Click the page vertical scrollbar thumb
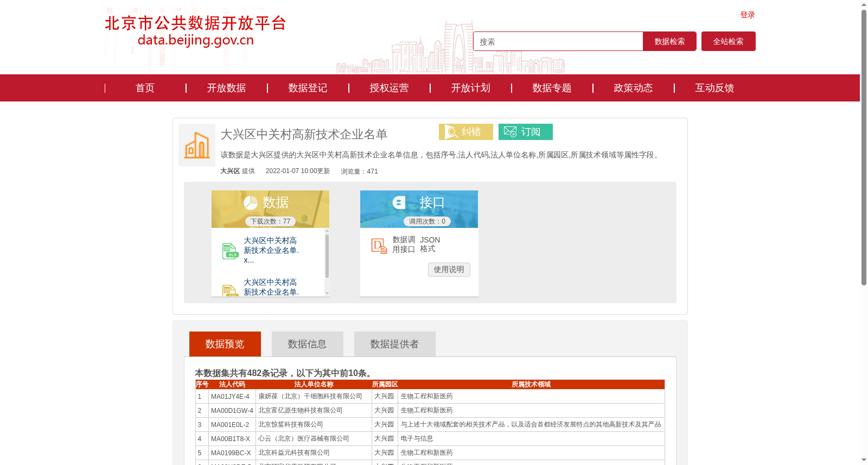The width and height of the screenshot is (868, 465). 864,147
